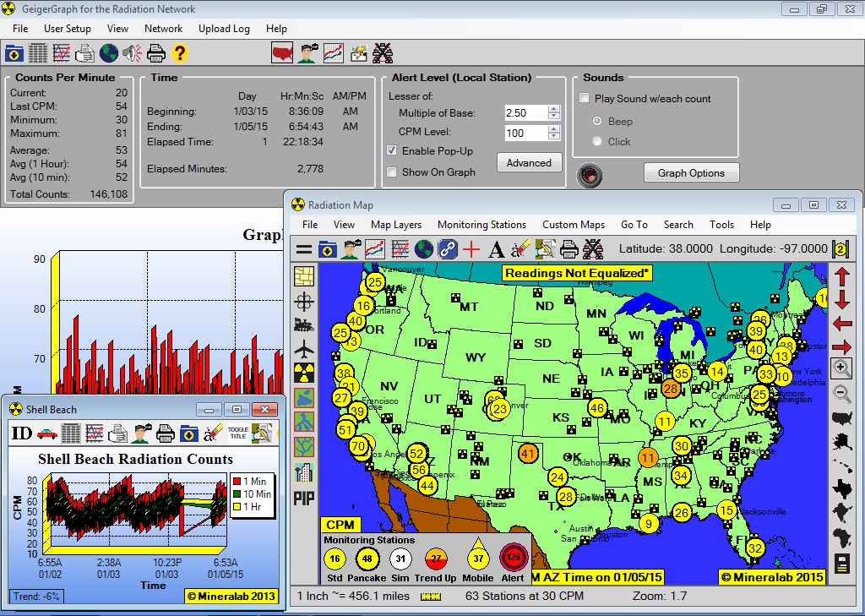Click the zoom in magnifier on map
Viewport: 865px width, 616px height.
[841, 368]
